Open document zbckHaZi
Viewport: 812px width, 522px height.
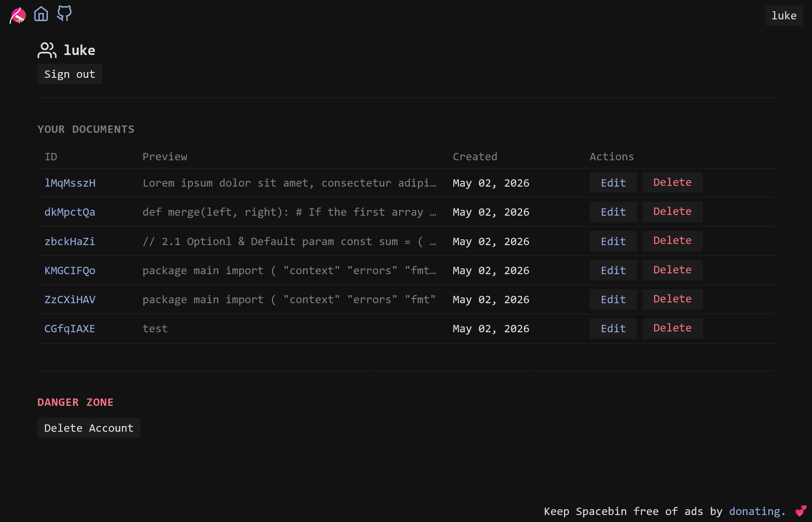(70, 241)
